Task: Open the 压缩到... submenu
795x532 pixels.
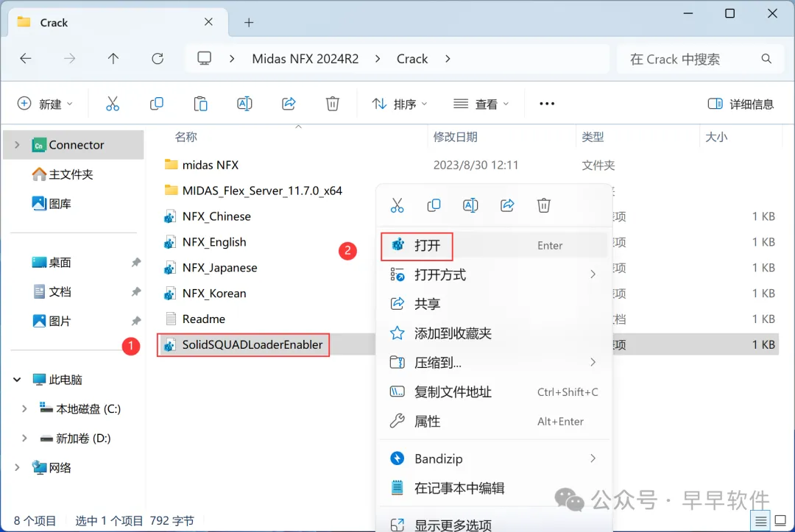Action: [493, 362]
